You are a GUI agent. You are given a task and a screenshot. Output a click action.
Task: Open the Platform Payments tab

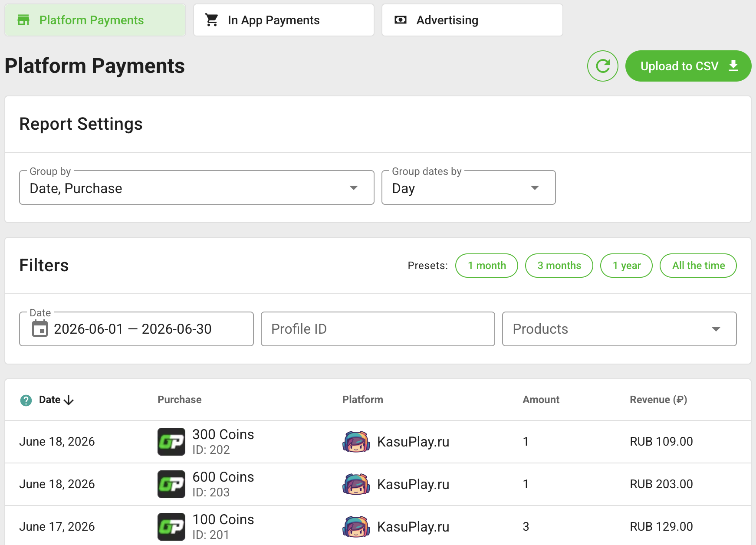[95, 20]
